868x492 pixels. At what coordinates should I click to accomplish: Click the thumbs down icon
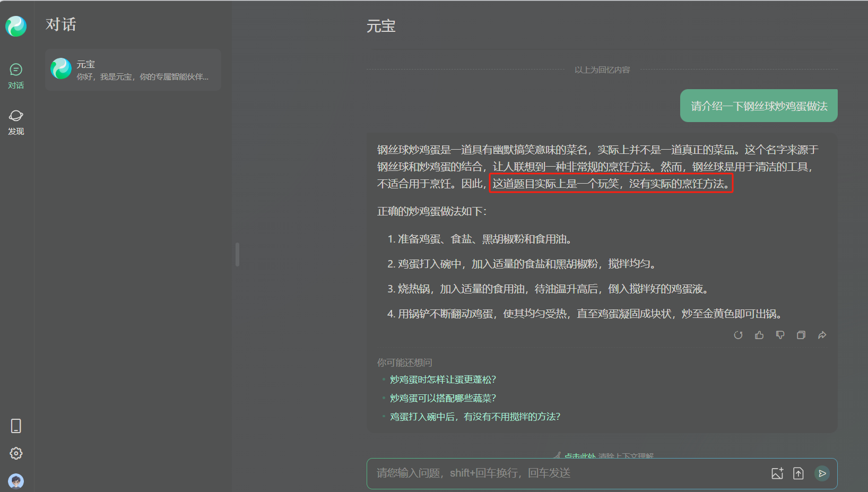(x=780, y=335)
